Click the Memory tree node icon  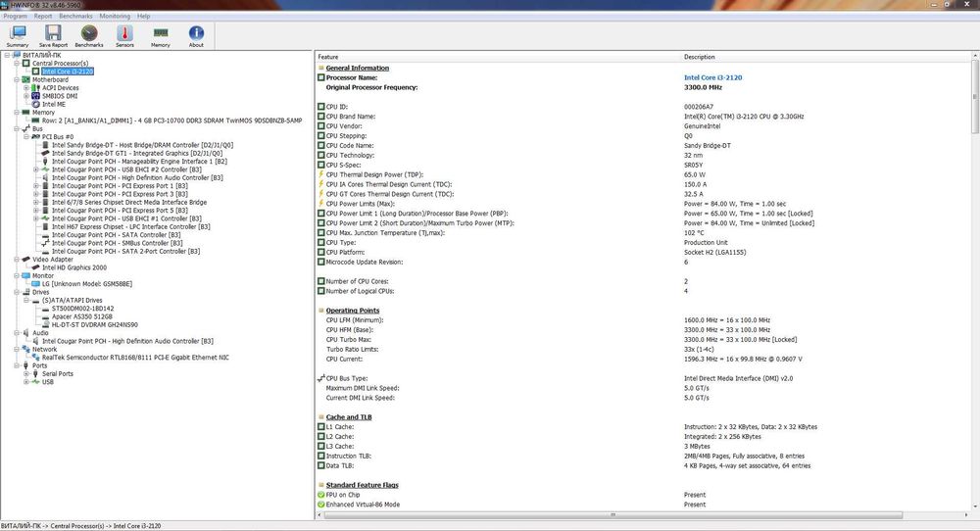tap(26, 113)
